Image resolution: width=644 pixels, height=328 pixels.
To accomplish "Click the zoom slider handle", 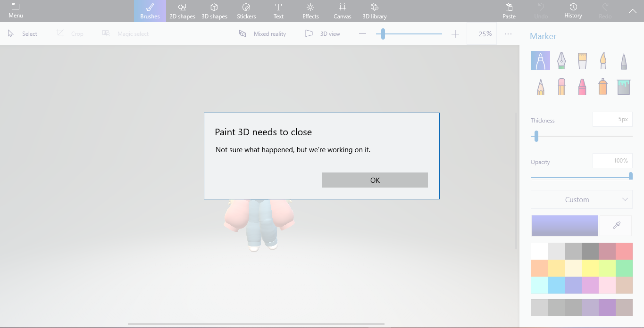I will pyautogui.click(x=383, y=34).
